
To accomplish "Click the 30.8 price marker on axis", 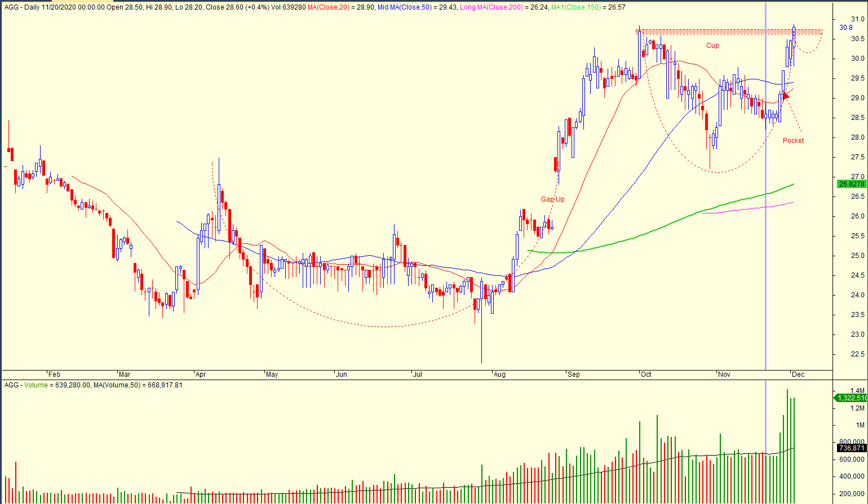I will pos(845,28).
